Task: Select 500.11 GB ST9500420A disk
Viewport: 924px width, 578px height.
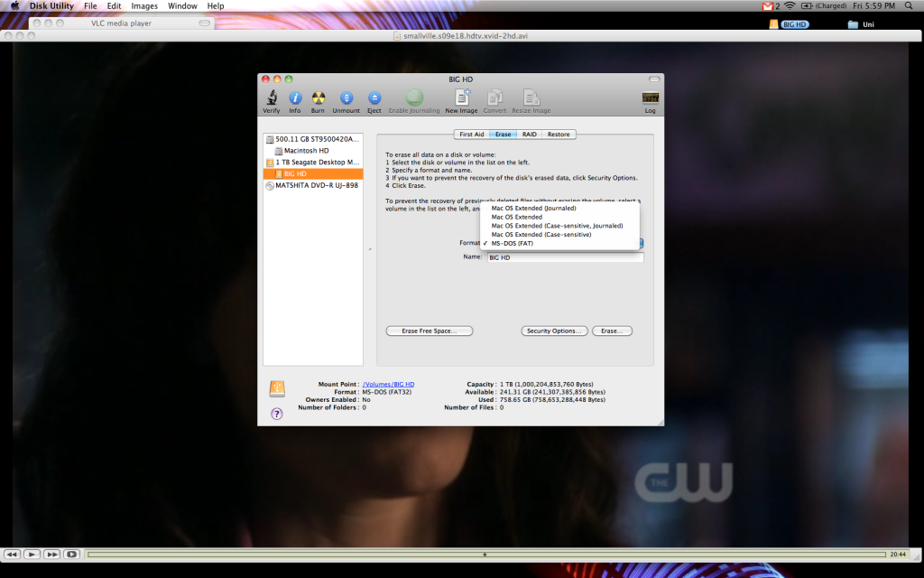Action: 313,139
